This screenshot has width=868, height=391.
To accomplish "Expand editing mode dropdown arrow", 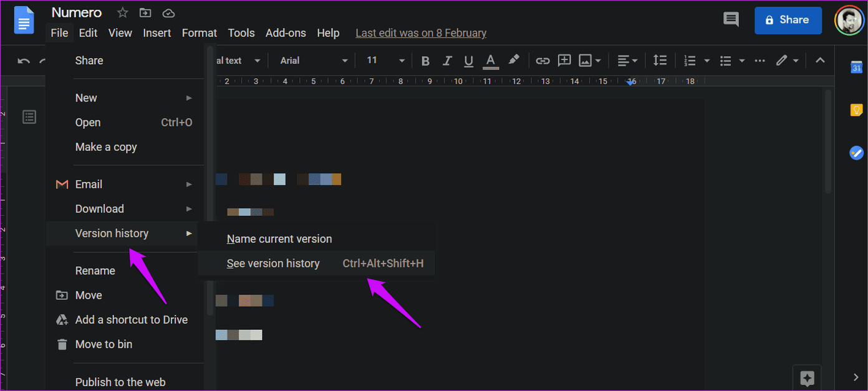I will 796,60.
